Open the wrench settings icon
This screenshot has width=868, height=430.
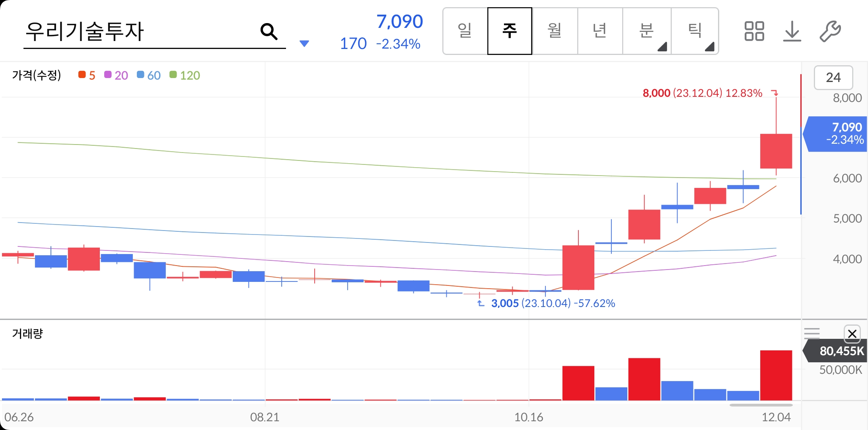tap(830, 31)
